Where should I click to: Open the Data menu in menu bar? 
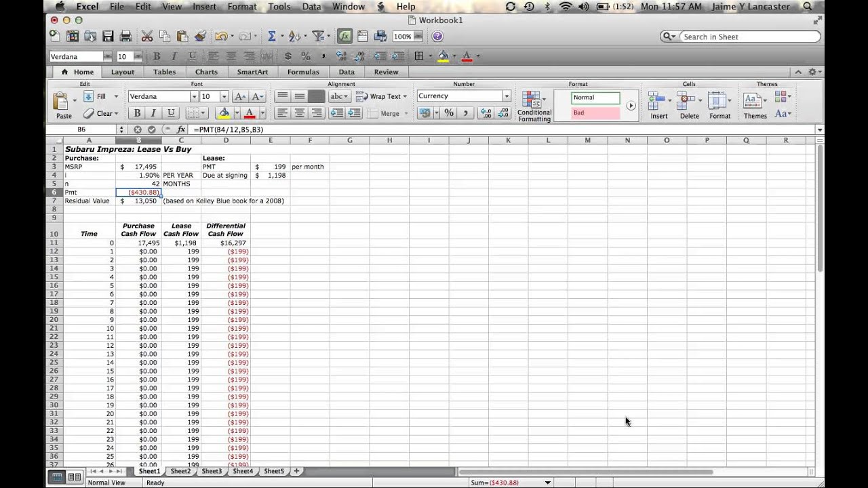(x=312, y=7)
